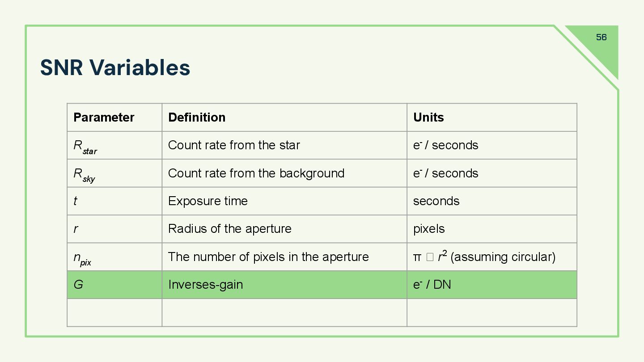Click the slide title SNR Variables
644x362 pixels.
[x=115, y=67]
